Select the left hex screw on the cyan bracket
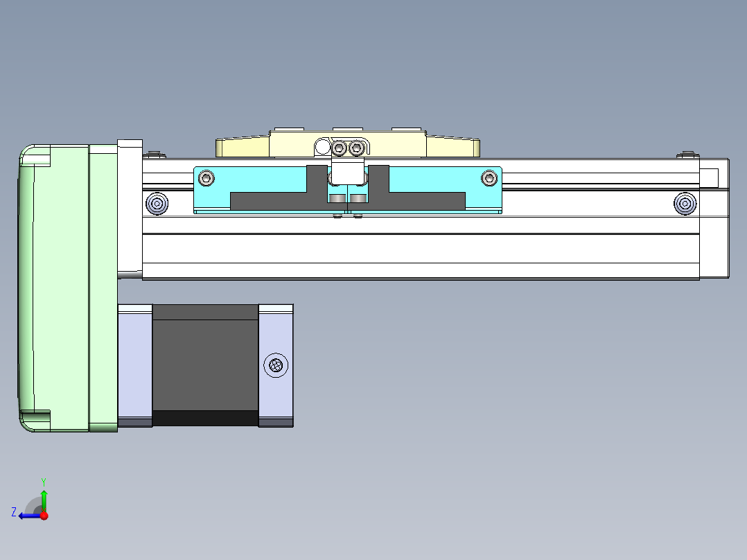Viewport: 747px width, 560px height. click(206, 178)
